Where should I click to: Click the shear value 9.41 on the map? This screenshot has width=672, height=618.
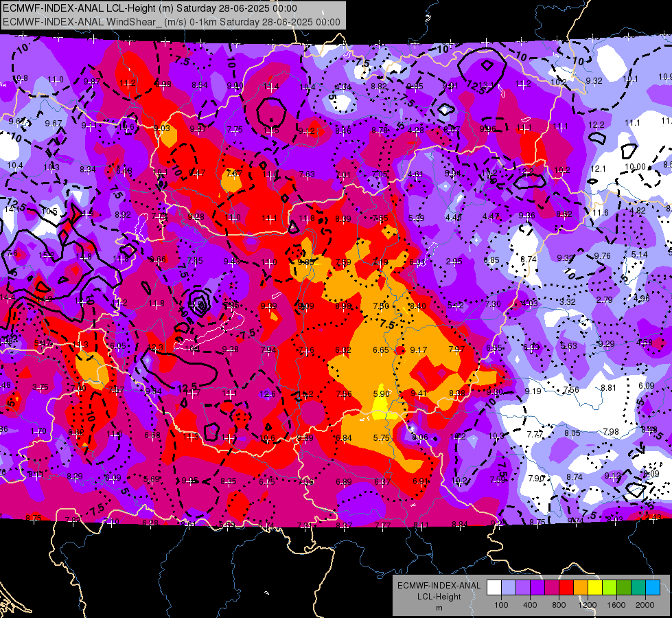(x=419, y=393)
